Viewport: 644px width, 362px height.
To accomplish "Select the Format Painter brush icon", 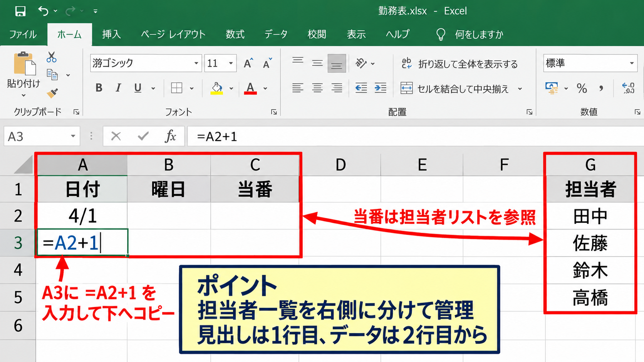I will (52, 93).
